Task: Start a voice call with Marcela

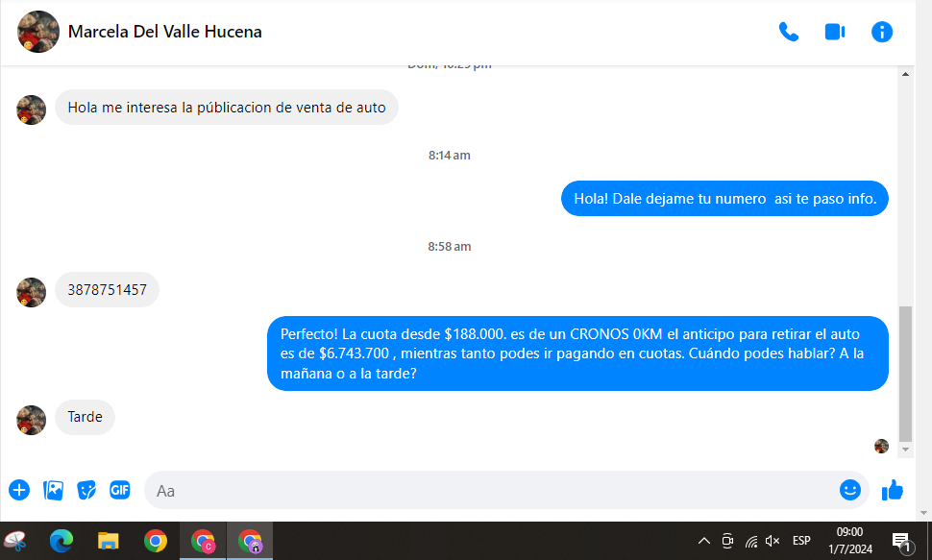Action: [789, 32]
